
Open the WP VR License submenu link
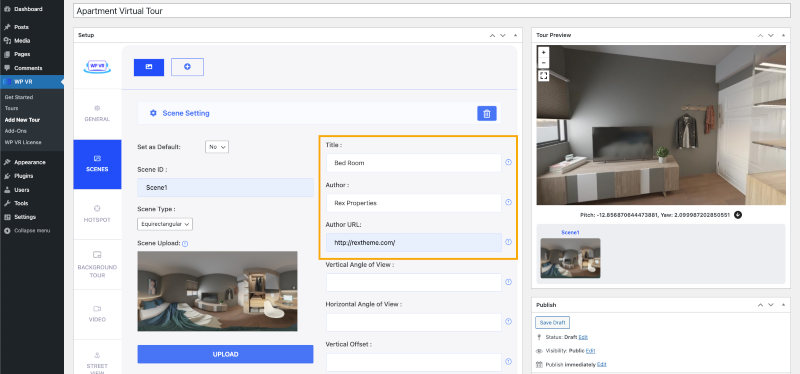[23, 142]
